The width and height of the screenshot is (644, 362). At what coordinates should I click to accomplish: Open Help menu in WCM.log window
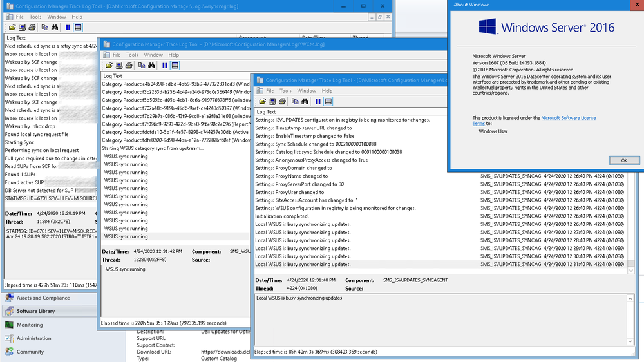tap(174, 55)
